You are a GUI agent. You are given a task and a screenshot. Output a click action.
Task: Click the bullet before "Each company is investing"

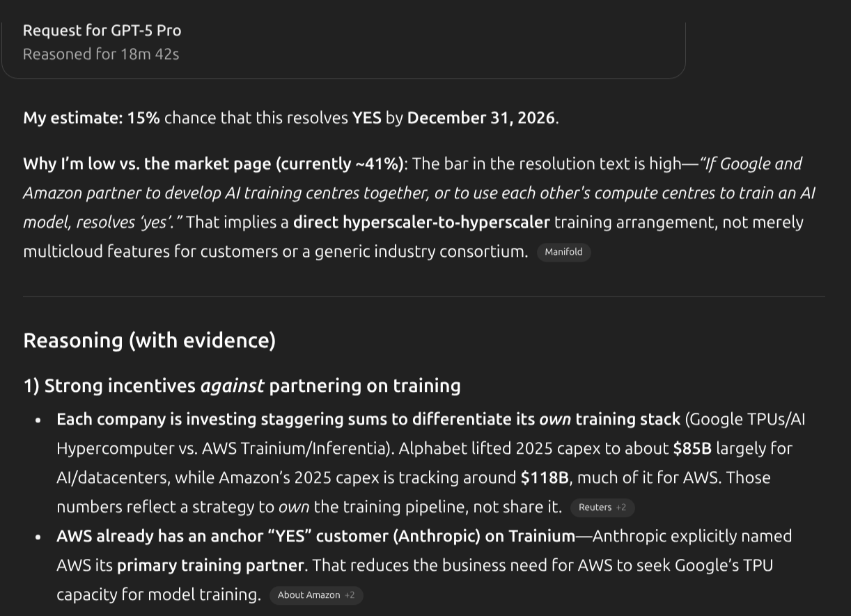click(x=39, y=420)
